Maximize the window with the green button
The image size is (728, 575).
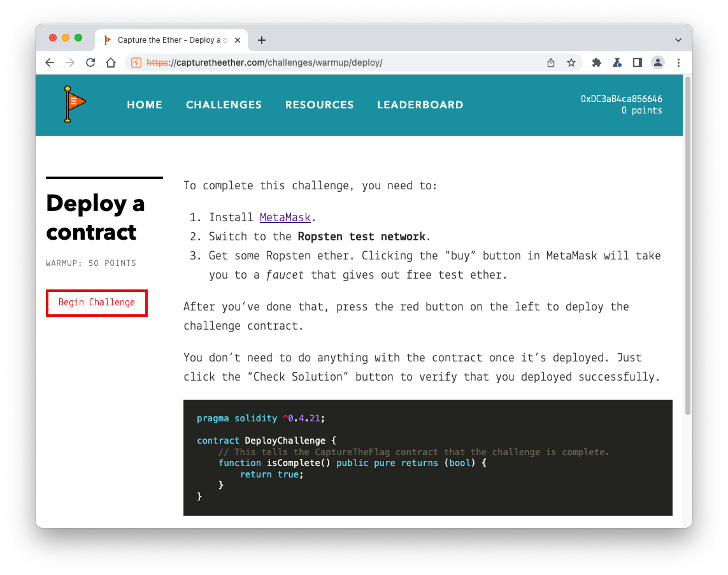78,38
